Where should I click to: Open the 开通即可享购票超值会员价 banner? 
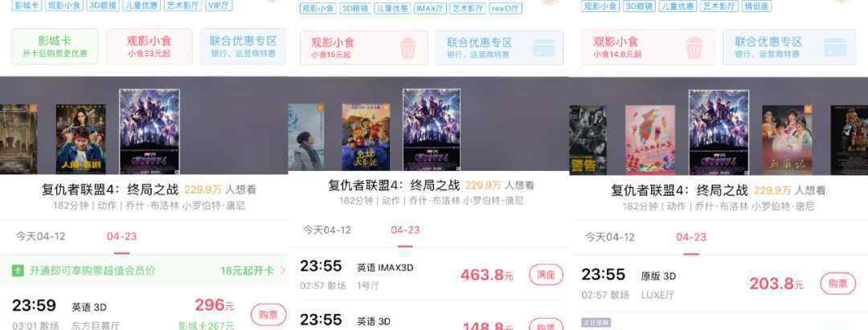[x=144, y=271]
